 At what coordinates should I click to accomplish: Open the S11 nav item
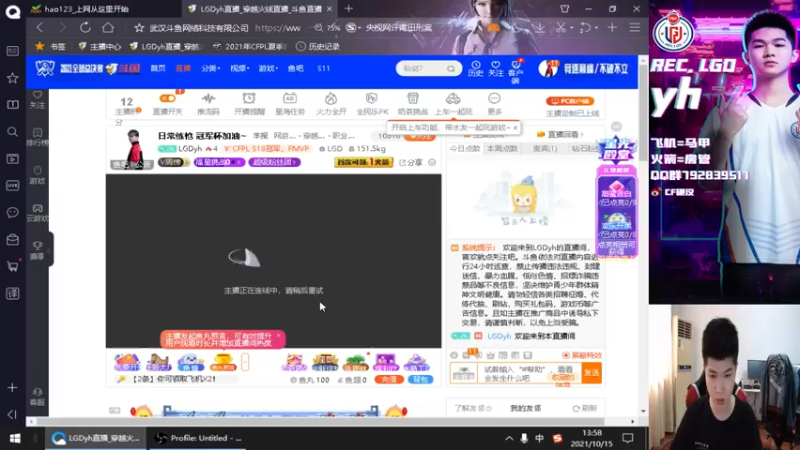point(323,68)
